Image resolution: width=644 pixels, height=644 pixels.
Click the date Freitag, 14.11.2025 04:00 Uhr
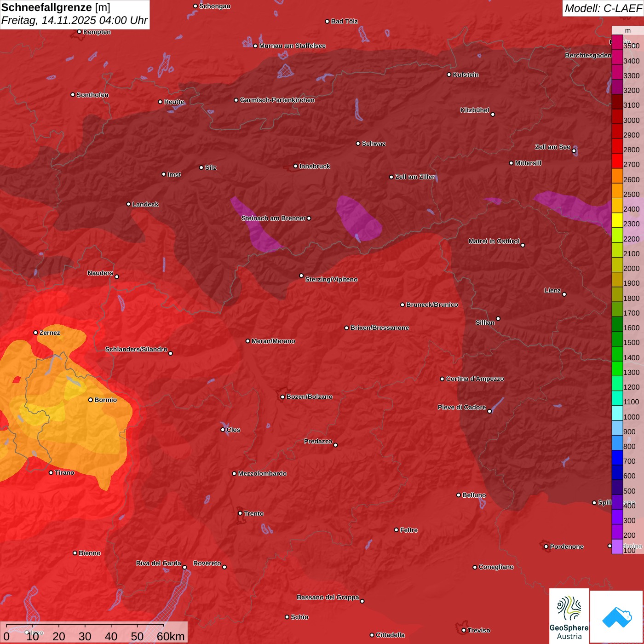pyautogui.click(x=75, y=21)
